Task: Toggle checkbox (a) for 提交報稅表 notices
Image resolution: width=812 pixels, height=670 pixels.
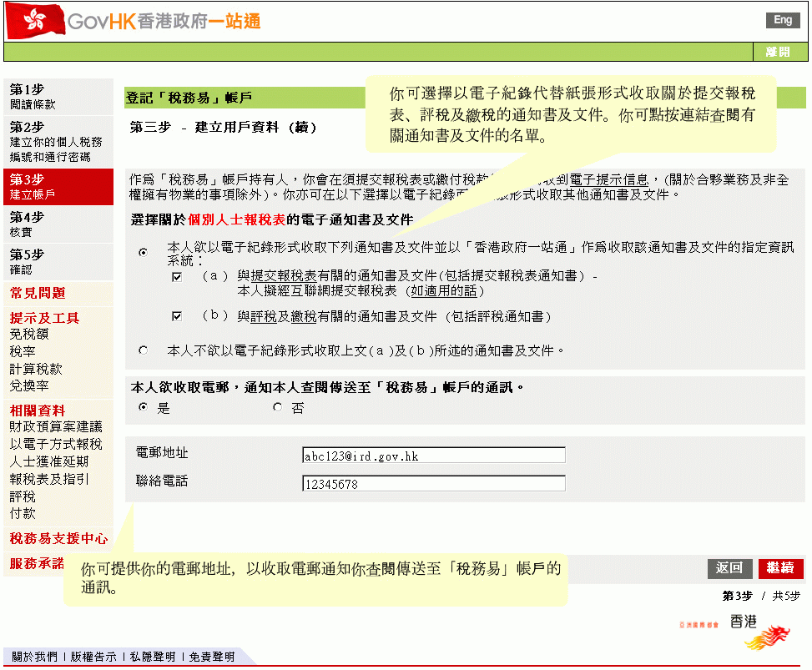Action: coord(177,277)
